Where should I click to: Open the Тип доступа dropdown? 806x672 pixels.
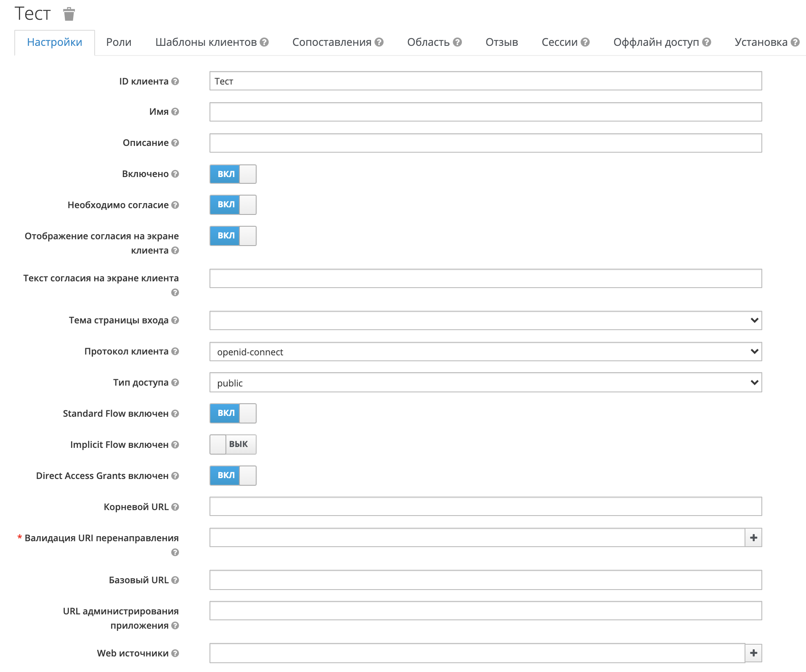pos(485,383)
